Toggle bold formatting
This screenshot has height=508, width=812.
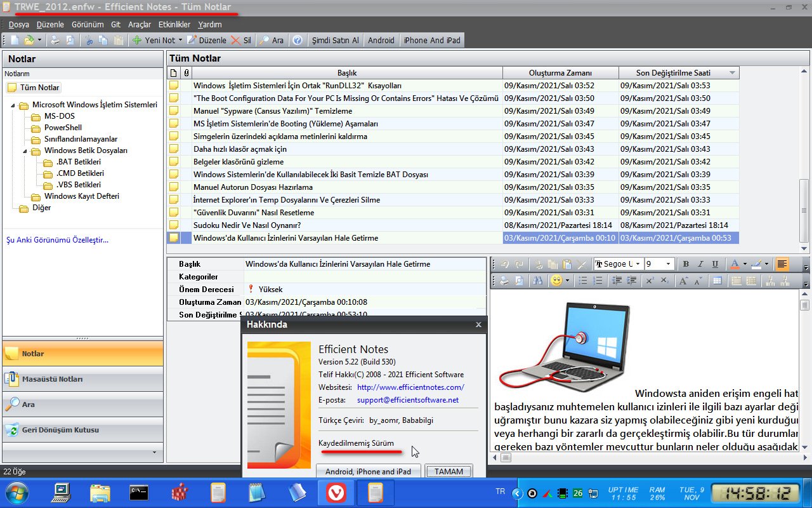click(x=686, y=264)
